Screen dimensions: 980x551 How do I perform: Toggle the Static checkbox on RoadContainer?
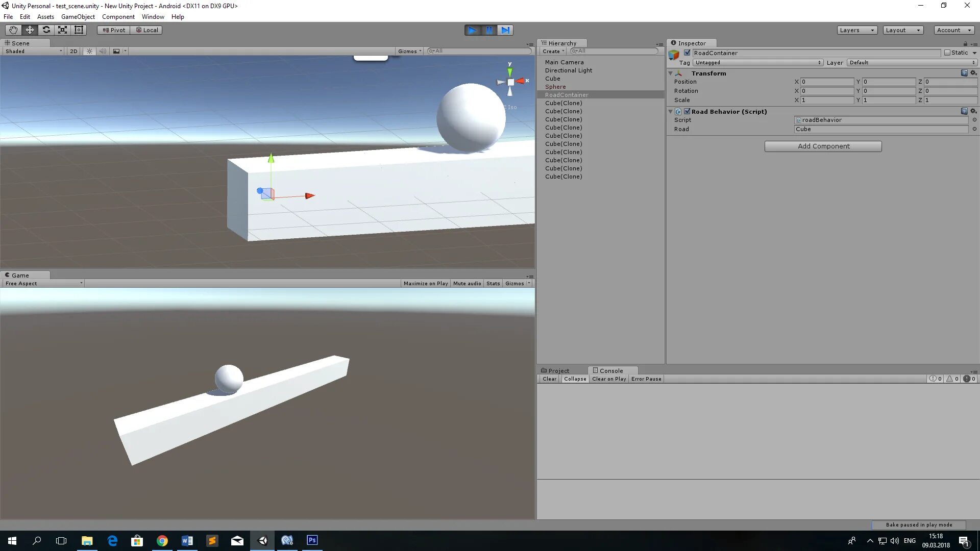click(947, 53)
